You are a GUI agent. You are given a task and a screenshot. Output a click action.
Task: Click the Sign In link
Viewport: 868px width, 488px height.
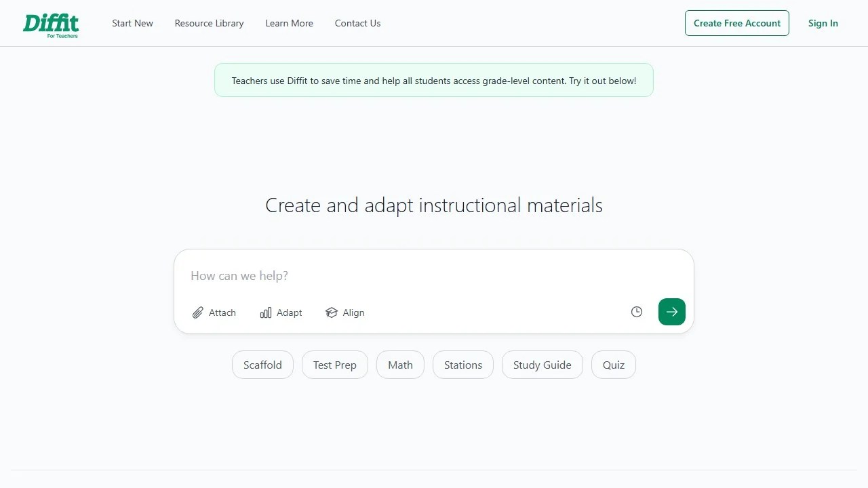tap(823, 23)
